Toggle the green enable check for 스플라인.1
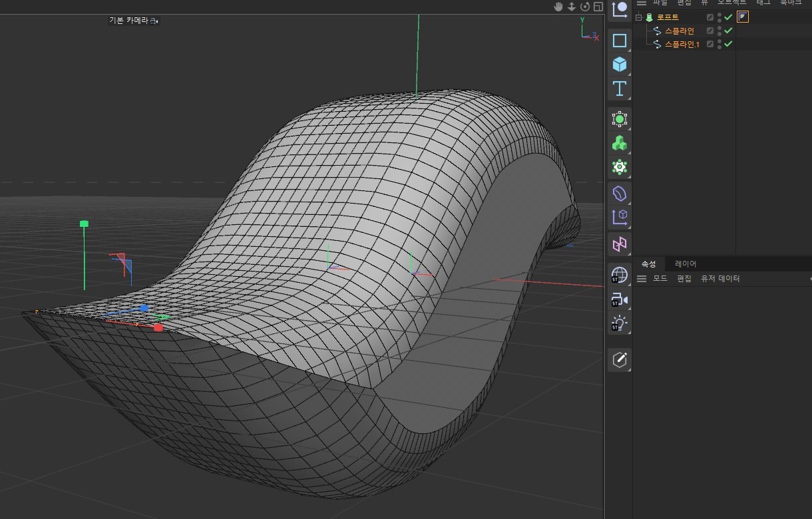The image size is (812, 519). pyautogui.click(x=728, y=44)
